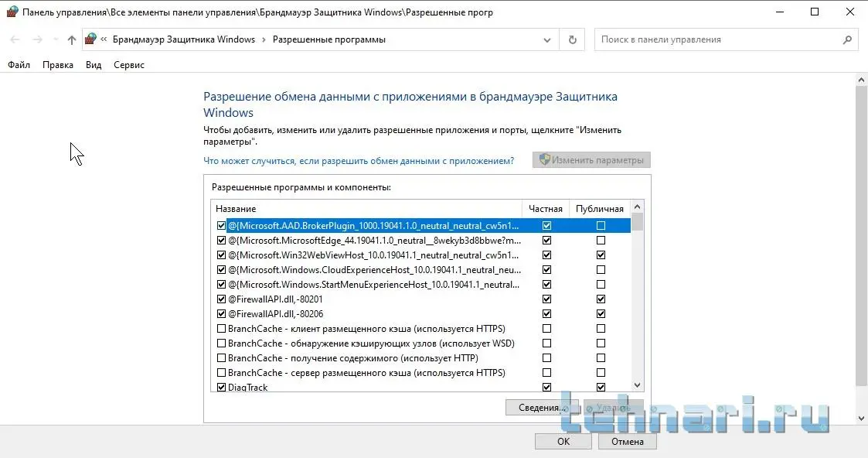868x458 pixels.
Task: Click the firewall icon in address bar
Action: (x=90, y=39)
